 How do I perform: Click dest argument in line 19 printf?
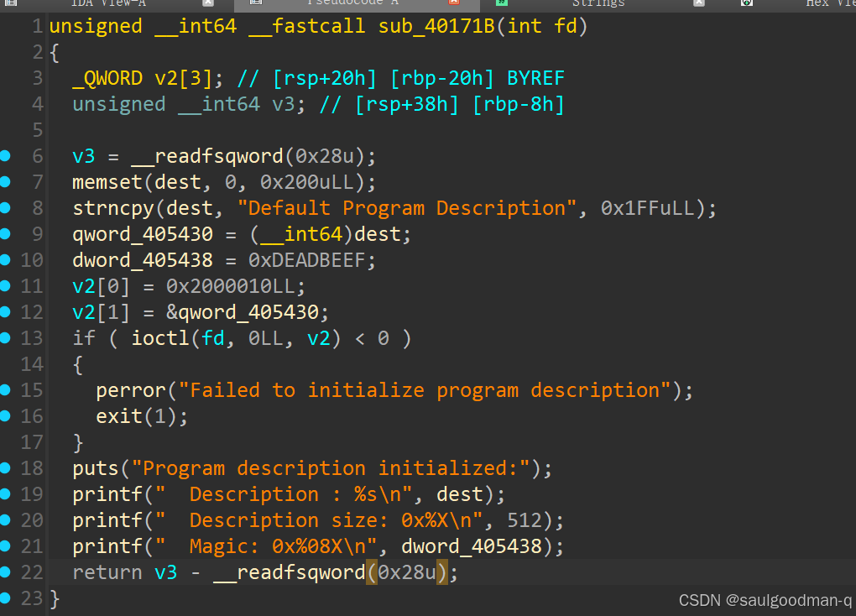point(460,494)
